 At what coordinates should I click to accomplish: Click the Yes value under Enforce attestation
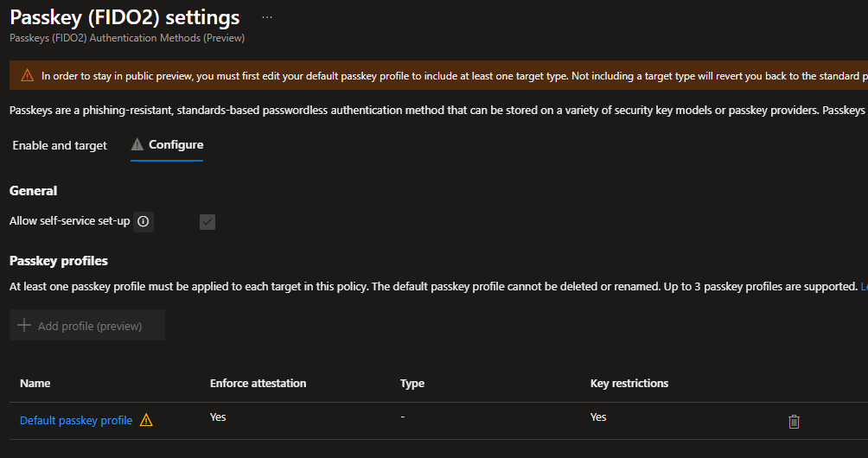coord(218,417)
